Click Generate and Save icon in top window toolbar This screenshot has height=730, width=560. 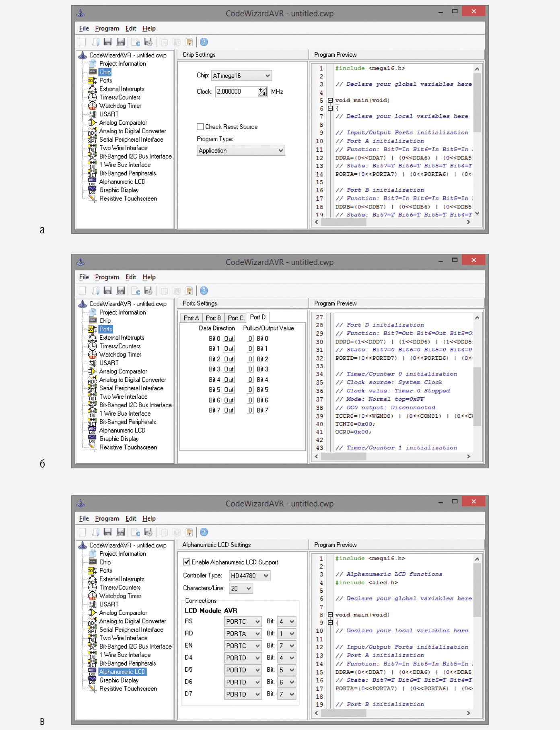[x=148, y=42]
